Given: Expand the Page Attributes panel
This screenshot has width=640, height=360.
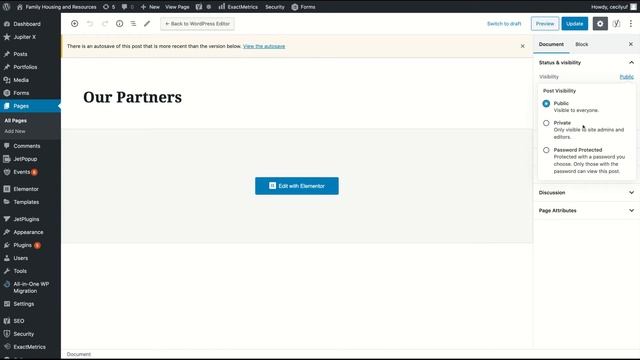Looking at the screenshot, I should [587, 211].
